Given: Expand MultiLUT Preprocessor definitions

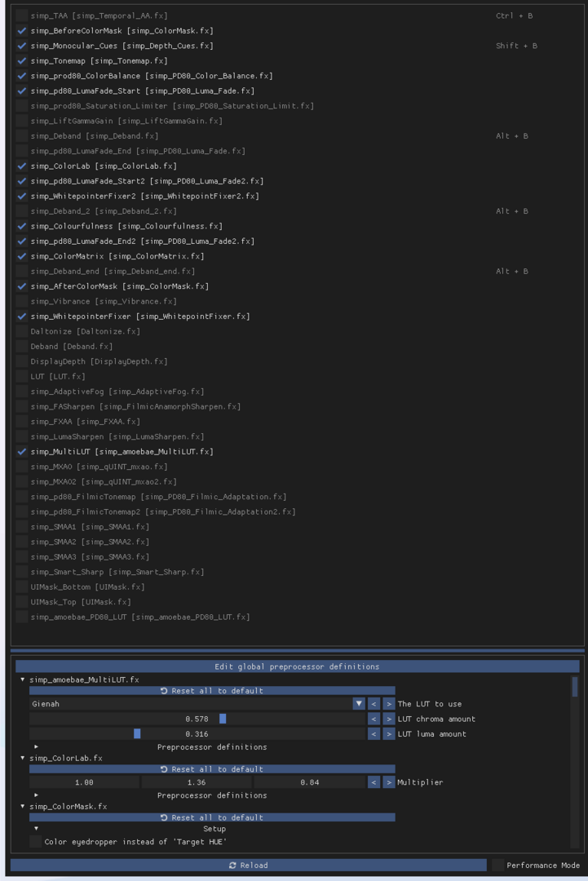Looking at the screenshot, I should pos(36,746).
